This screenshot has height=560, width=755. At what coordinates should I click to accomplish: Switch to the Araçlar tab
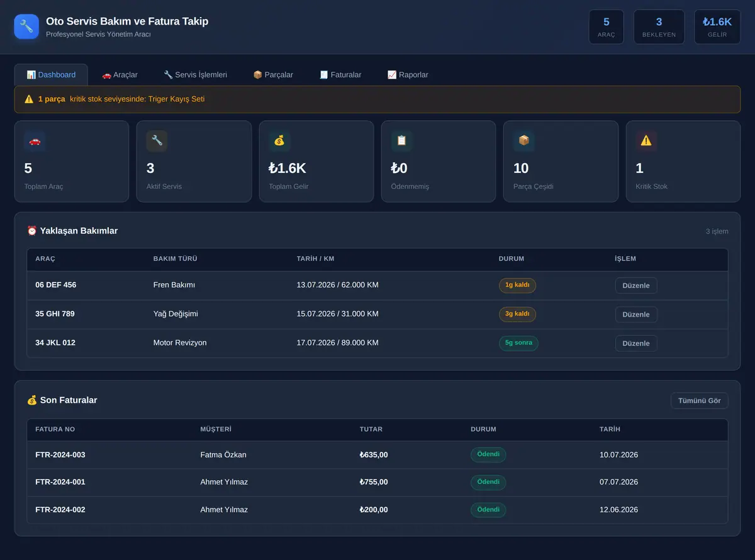[x=120, y=75]
